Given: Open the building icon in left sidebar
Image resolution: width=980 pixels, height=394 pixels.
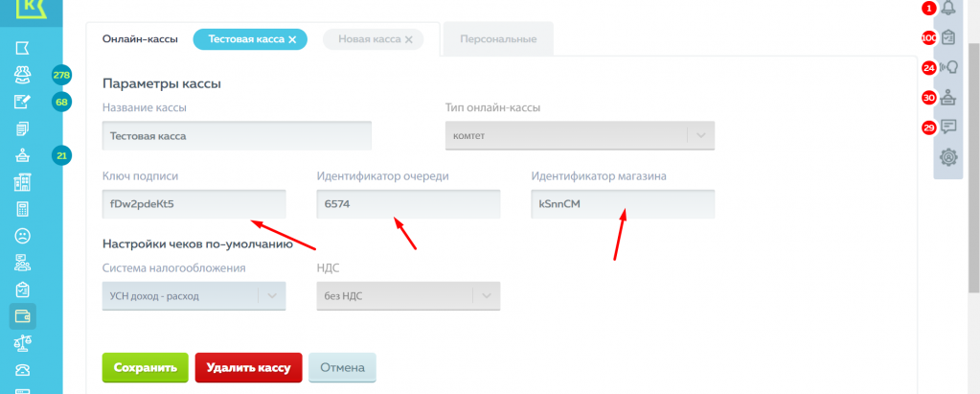Looking at the screenshot, I should point(22,182).
